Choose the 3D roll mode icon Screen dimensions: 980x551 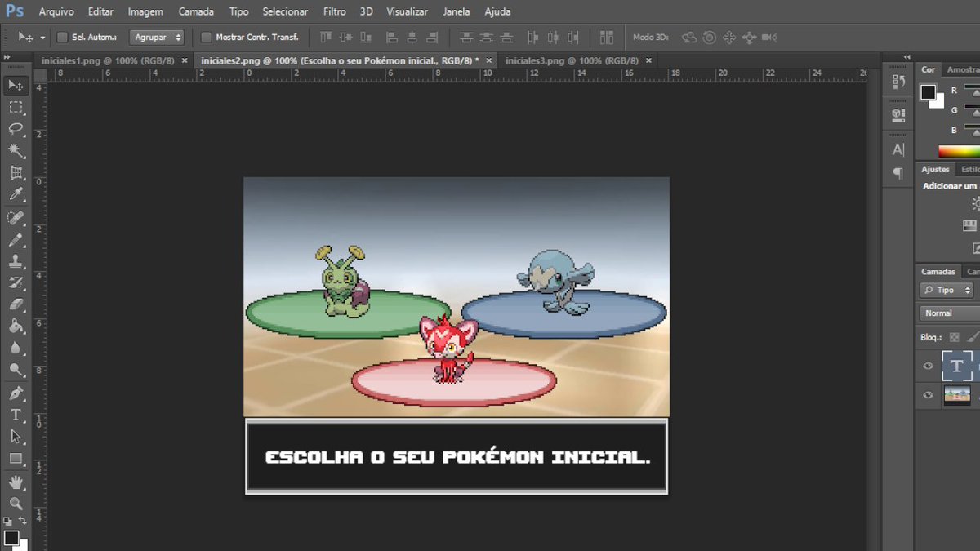point(709,38)
